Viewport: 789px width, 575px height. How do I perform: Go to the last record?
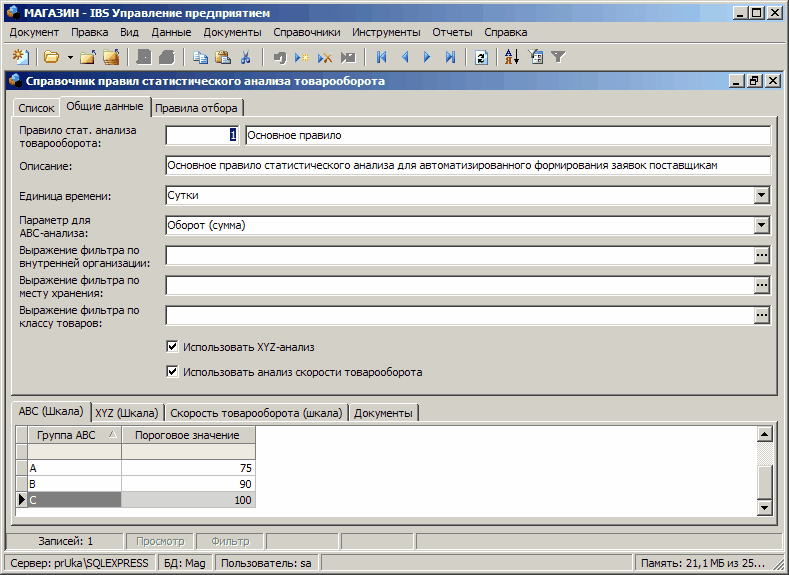click(x=450, y=57)
